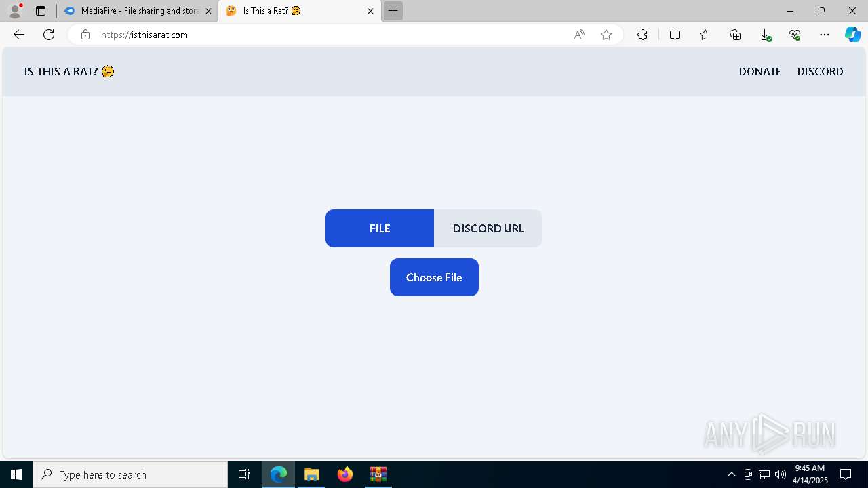Open Microsoft Edge from the taskbar

(279, 474)
